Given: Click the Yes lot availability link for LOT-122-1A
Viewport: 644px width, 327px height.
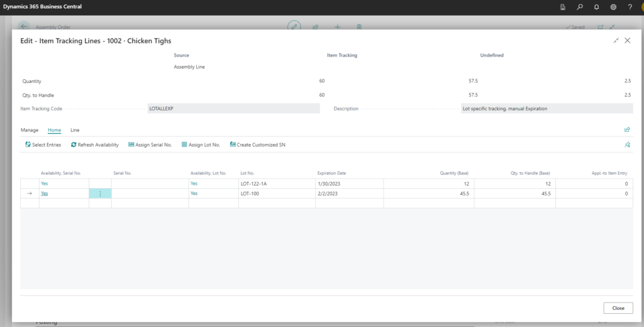Looking at the screenshot, I should pos(194,184).
